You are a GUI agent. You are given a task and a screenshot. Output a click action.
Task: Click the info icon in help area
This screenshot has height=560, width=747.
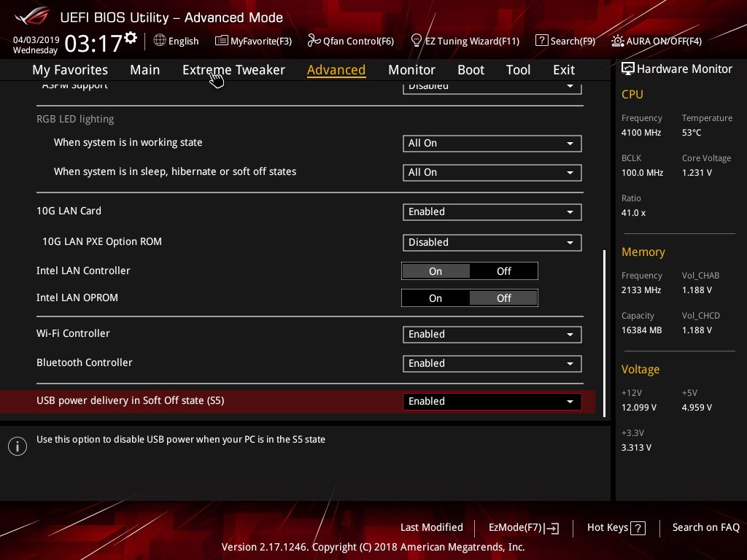tap(18, 446)
